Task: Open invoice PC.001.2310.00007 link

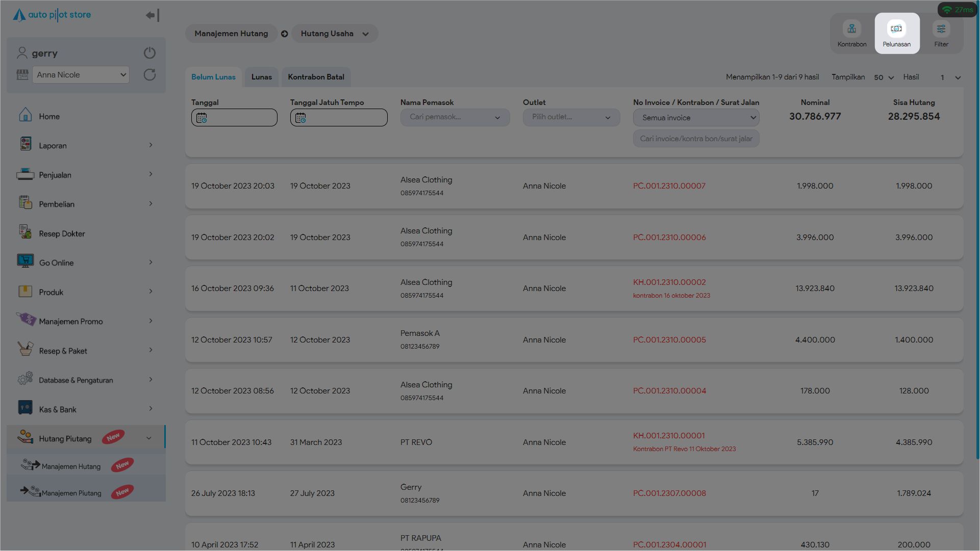Action: click(669, 186)
